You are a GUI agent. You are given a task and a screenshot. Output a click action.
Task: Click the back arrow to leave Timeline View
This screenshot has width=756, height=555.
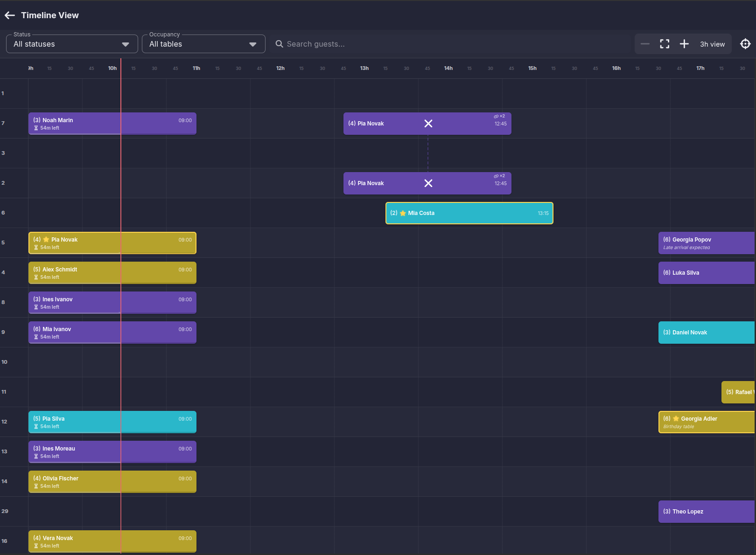pyautogui.click(x=9, y=15)
